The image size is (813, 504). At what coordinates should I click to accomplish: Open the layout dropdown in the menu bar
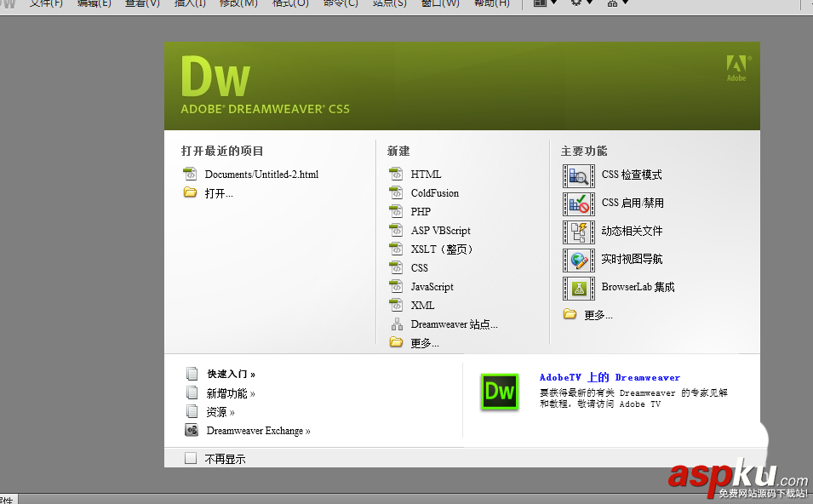(x=545, y=3)
